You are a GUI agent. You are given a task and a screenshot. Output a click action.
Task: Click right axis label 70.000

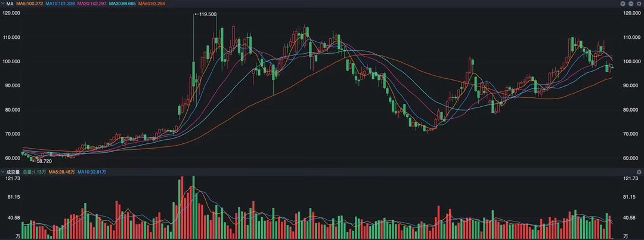click(x=631, y=134)
